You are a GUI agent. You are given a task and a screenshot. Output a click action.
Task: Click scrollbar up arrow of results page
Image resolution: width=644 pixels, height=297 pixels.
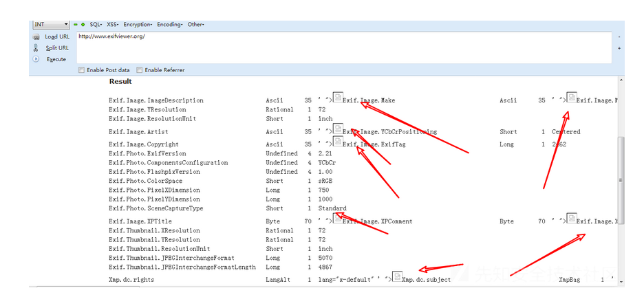click(x=621, y=80)
